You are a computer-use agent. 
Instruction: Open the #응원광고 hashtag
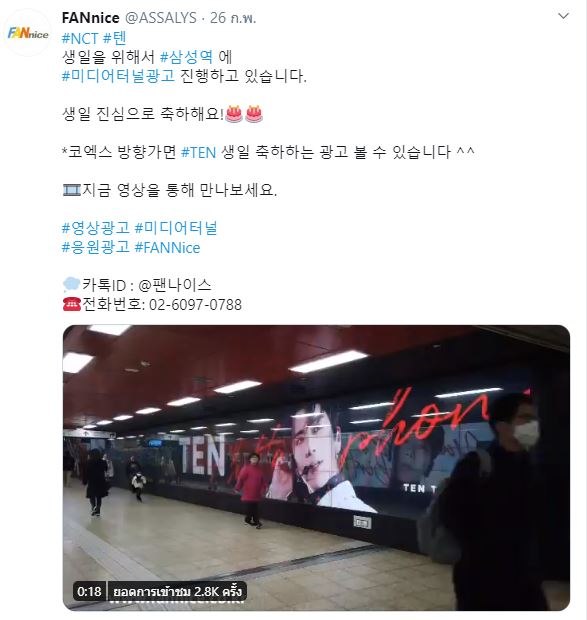(x=96, y=247)
